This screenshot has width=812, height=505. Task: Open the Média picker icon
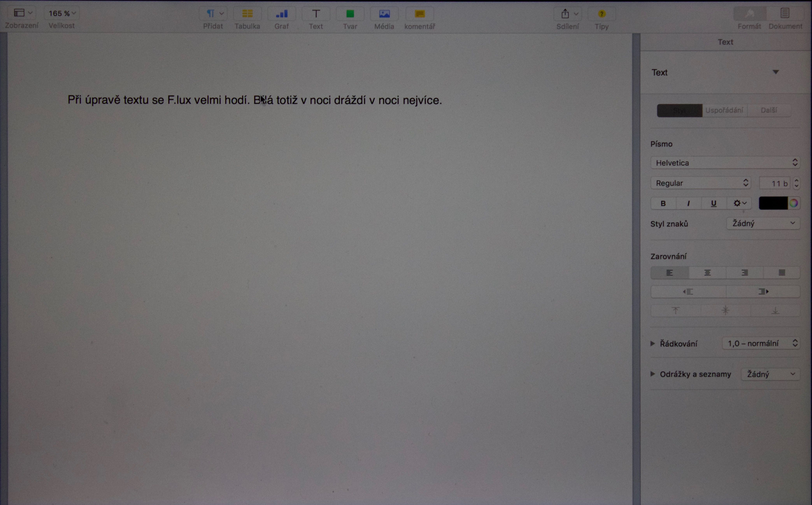pyautogui.click(x=384, y=14)
